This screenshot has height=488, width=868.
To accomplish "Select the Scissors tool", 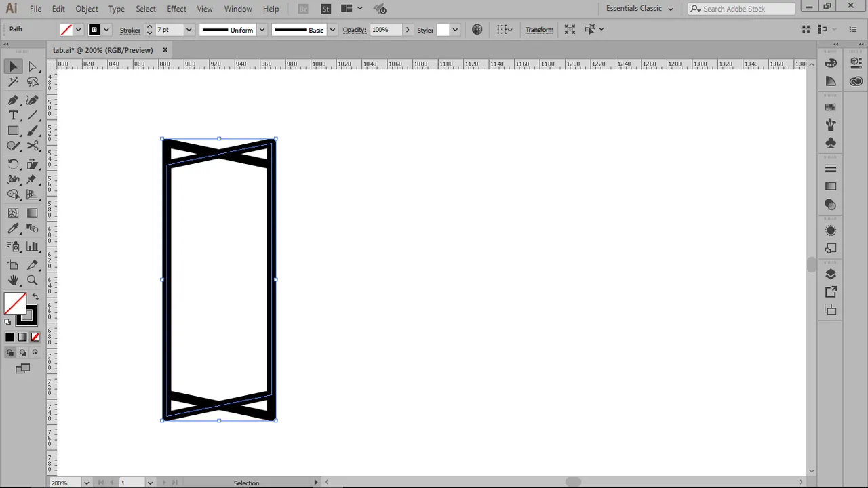I will coord(33,146).
